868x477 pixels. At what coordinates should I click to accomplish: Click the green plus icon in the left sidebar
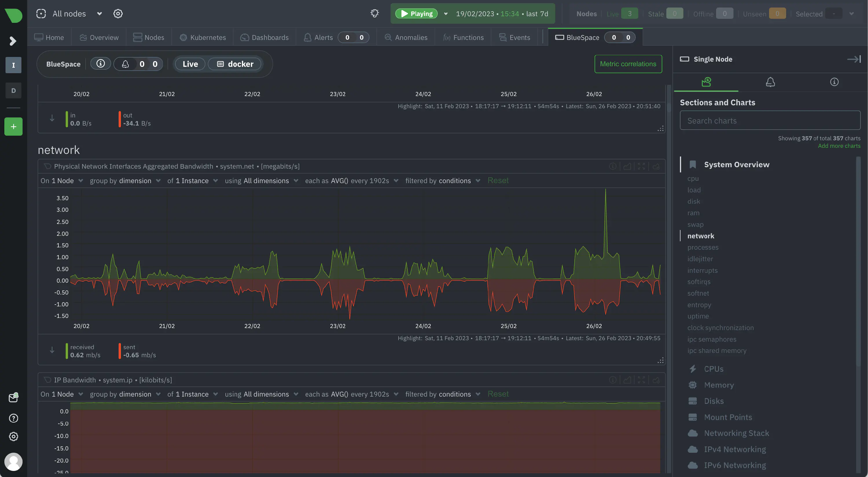coord(14,127)
